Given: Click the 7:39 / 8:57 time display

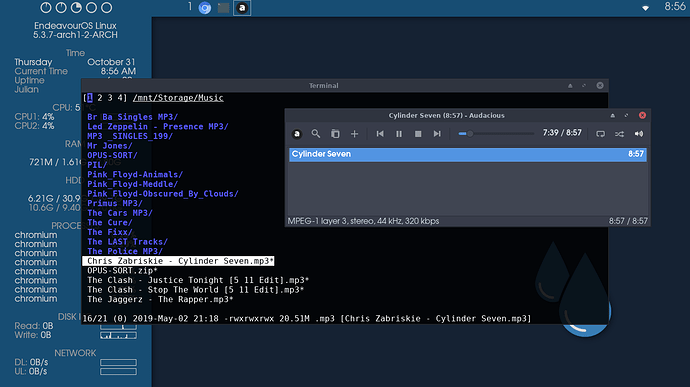Looking at the screenshot, I should click(562, 133).
